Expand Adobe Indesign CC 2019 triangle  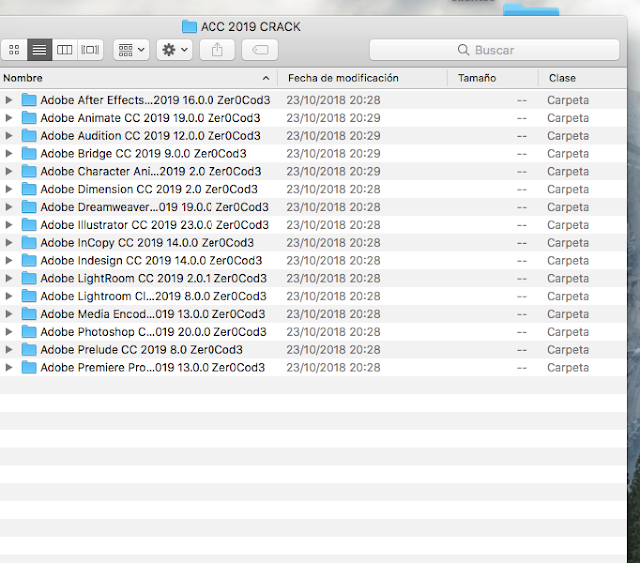click(9, 260)
